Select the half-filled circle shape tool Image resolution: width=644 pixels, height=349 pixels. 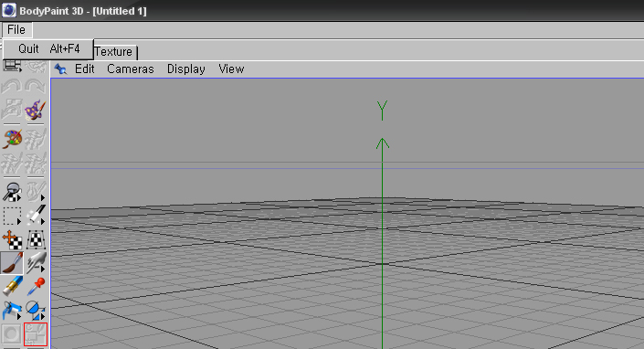click(x=36, y=311)
